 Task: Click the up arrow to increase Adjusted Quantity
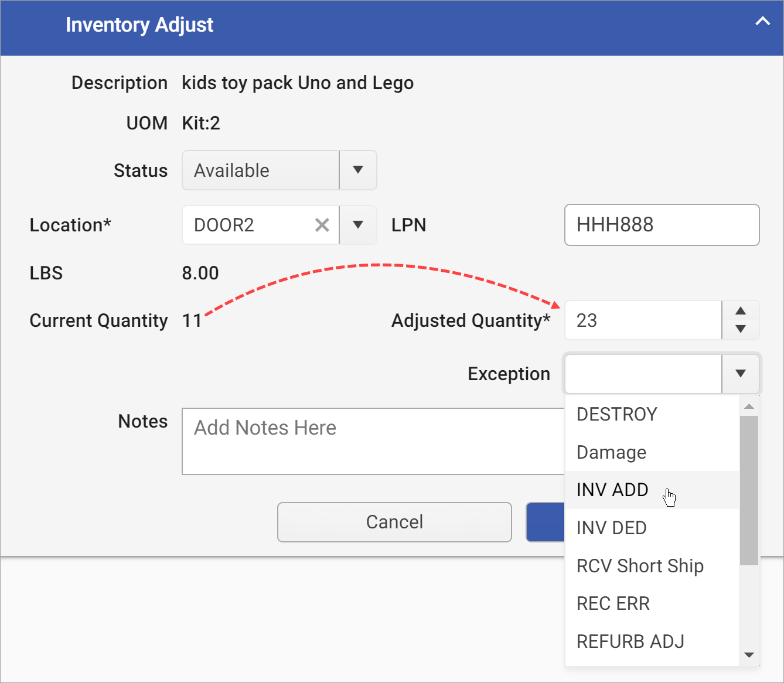pyautogui.click(x=740, y=311)
